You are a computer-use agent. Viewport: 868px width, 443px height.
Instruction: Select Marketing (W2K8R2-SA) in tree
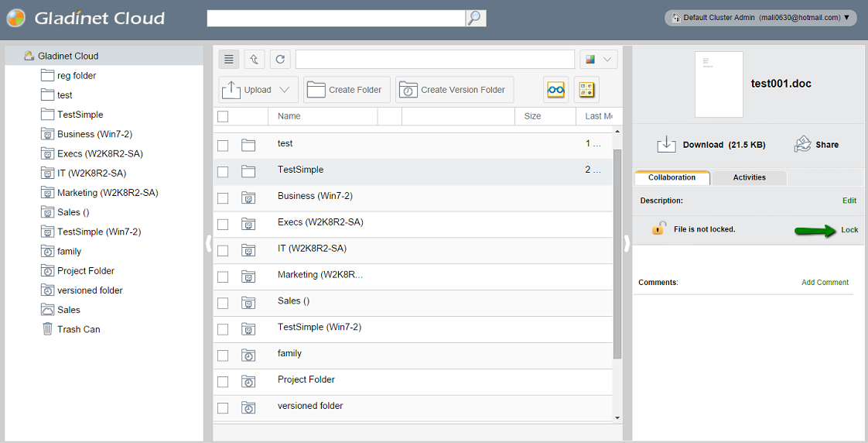click(108, 193)
